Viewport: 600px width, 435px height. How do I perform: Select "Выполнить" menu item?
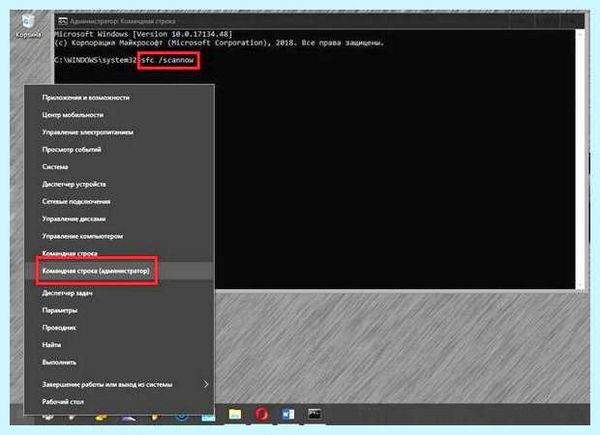(x=119, y=362)
